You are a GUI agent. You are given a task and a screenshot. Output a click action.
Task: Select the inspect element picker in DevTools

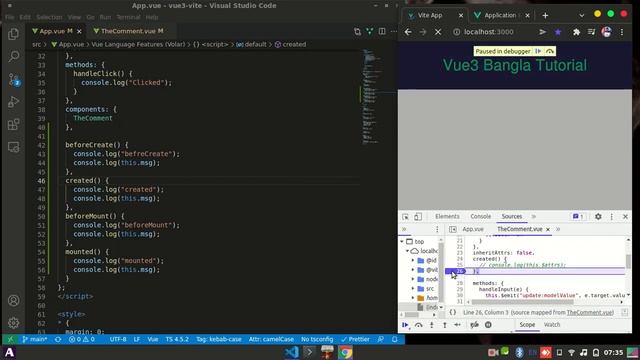pyautogui.click(x=405, y=217)
